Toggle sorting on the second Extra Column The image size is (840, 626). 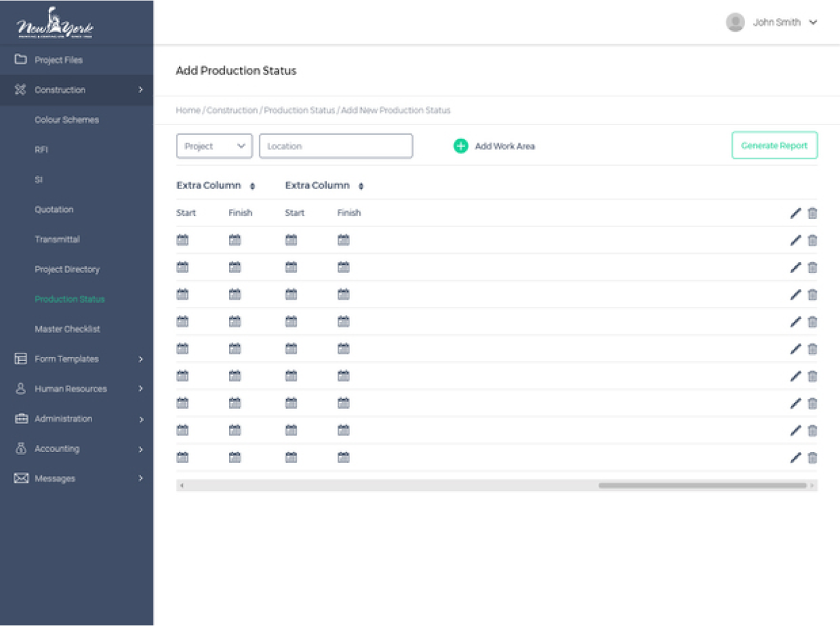point(361,186)
